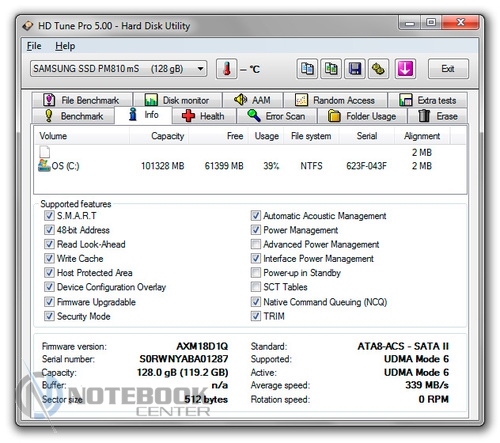Click the blank volume document icon

coord(44,152)
